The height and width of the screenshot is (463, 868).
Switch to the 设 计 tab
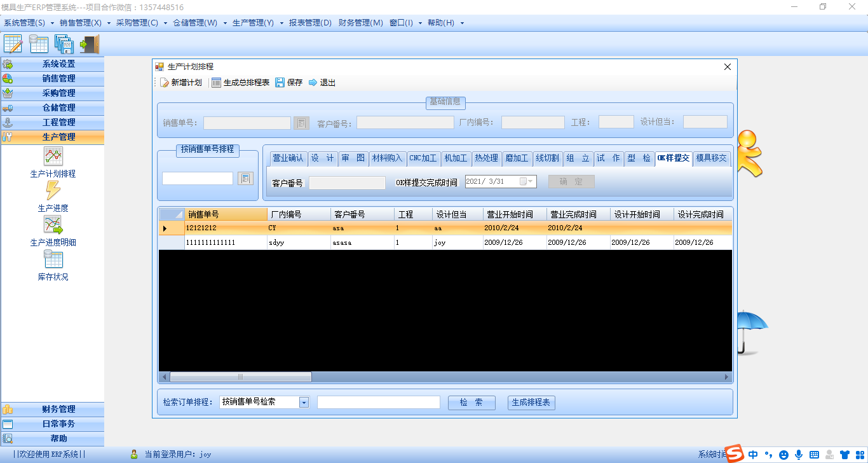coord(323,158)
